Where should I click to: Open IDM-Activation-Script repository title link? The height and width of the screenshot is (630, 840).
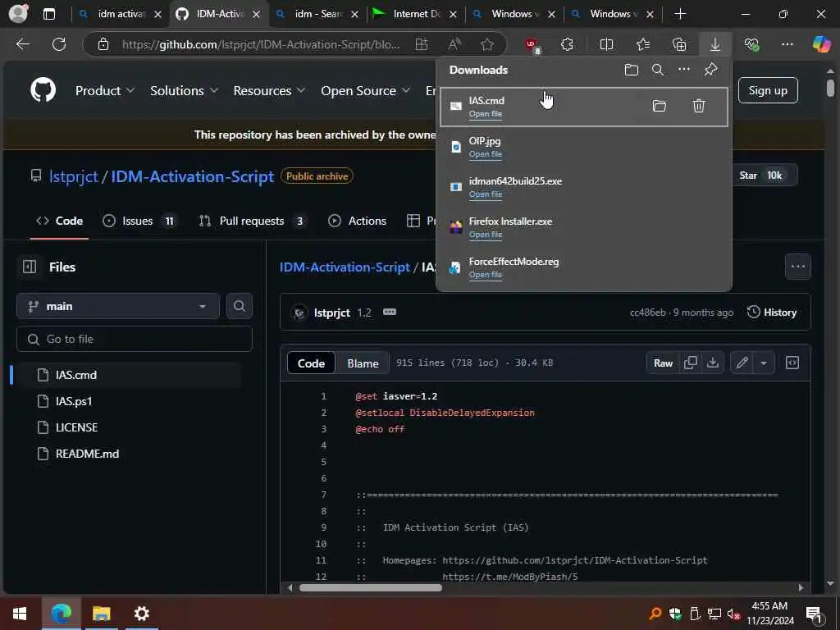(192, 176)
